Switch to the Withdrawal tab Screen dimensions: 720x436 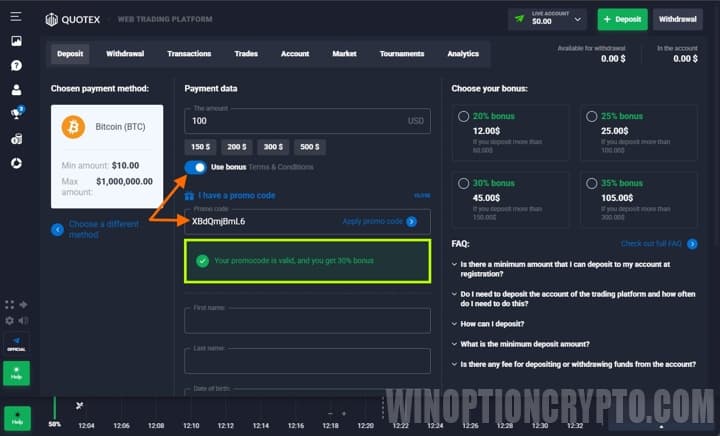(125, 54)
